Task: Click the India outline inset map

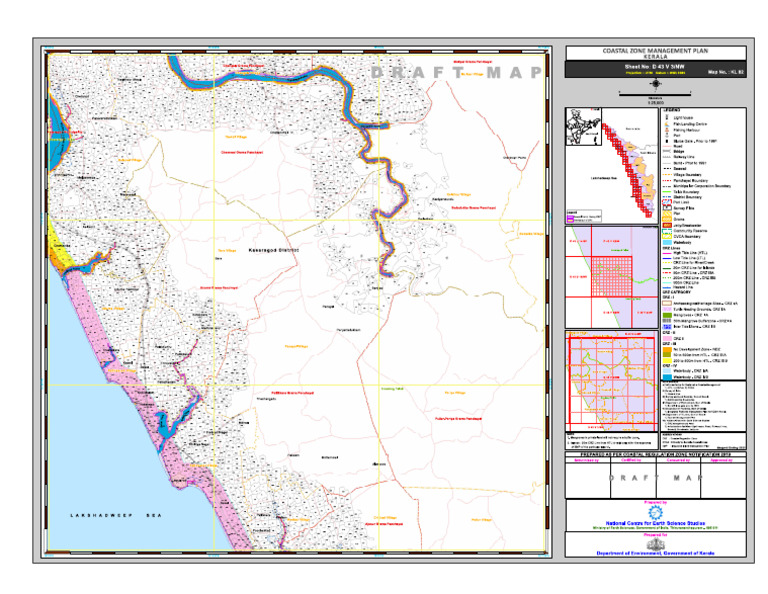Action: click(583, 126)
